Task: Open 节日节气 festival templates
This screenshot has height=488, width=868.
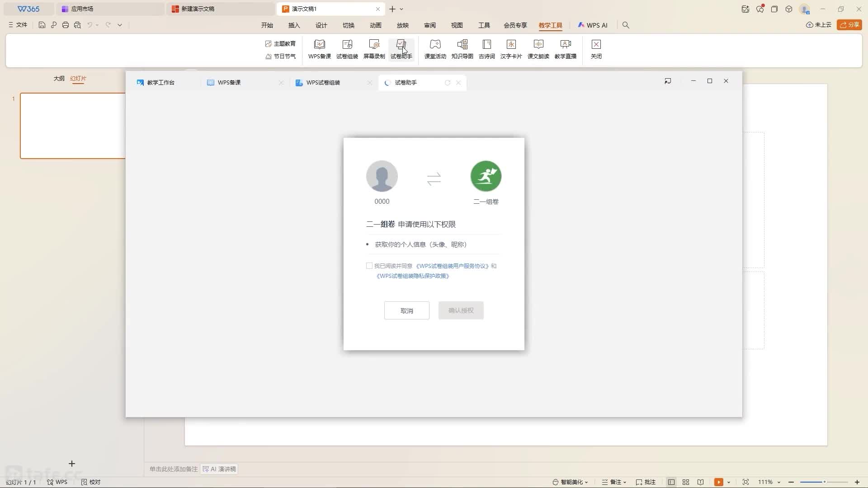Action: (x=280, y=56)
